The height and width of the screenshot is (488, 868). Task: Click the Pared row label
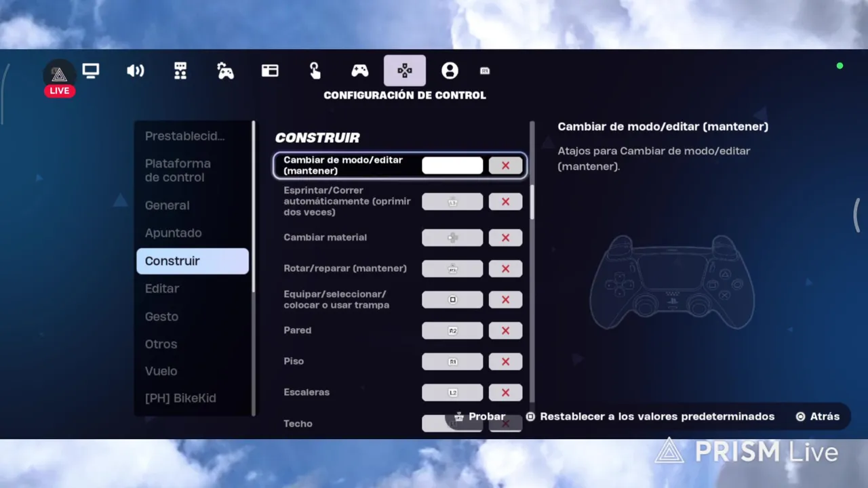298,331
